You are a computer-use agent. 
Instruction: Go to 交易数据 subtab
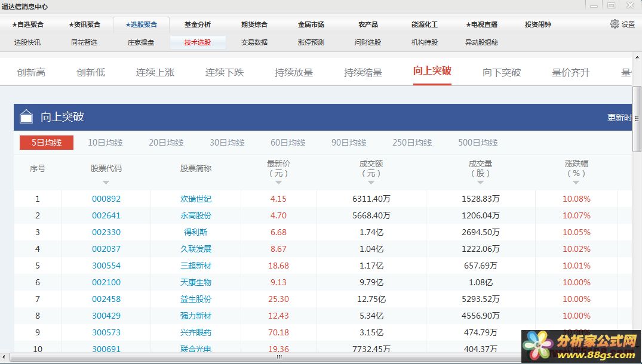[x=254, y=42]
